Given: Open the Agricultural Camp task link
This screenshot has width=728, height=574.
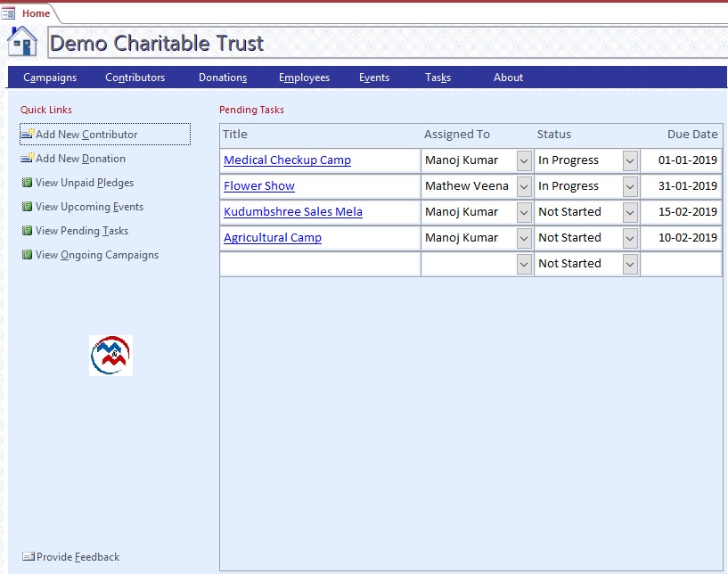Looking at the screenshot, I should tap(273, 238).
